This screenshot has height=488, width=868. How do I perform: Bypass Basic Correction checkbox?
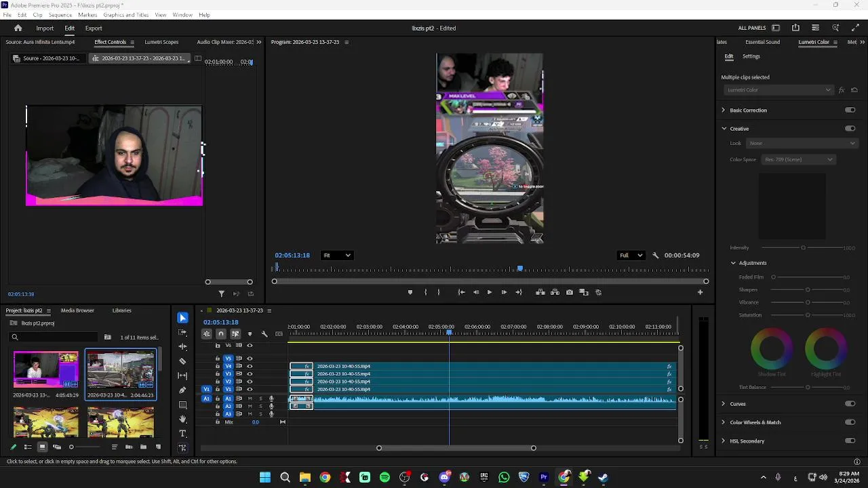(850, 110)
